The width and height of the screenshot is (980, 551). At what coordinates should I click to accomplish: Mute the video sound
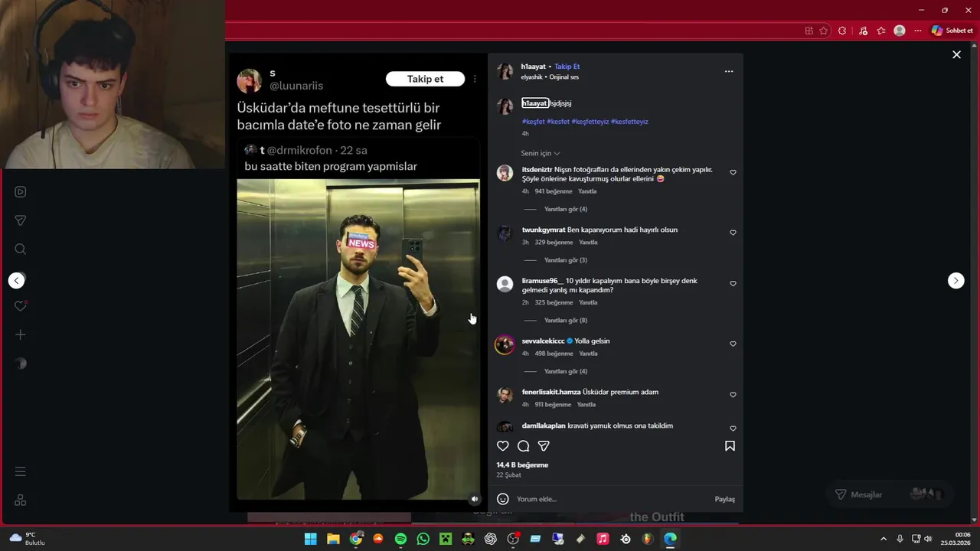(474, 499)
